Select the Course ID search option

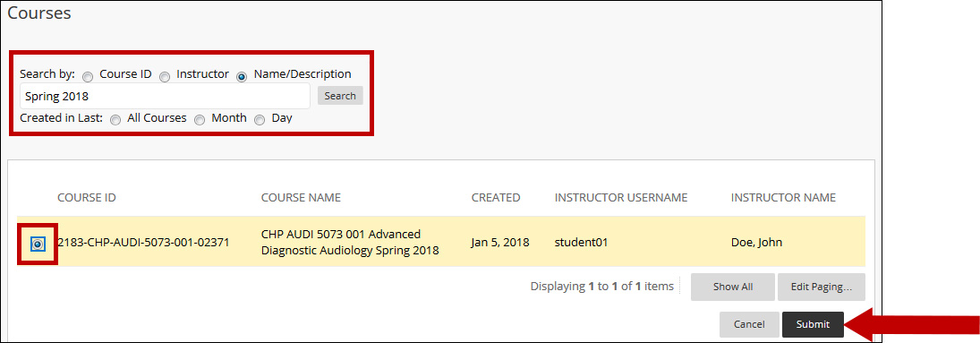tap(88, 76)
